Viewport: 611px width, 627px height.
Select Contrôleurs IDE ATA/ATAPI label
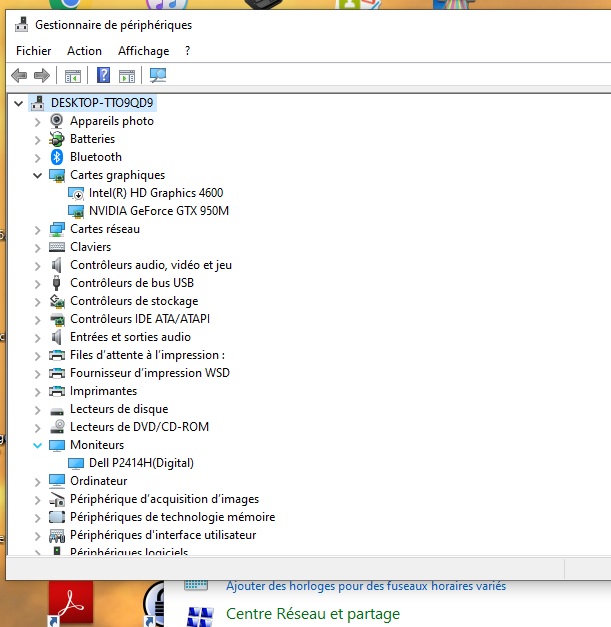pyautogui.click(x=140, y=319)
